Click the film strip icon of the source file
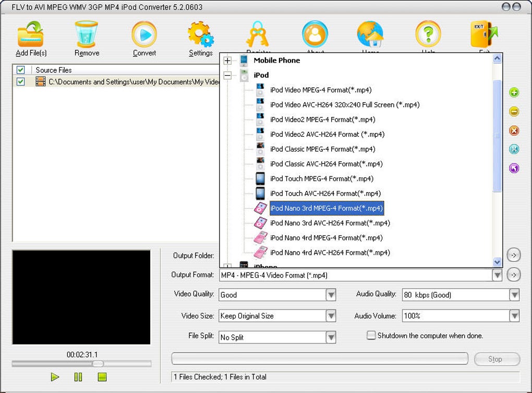532x393 pixels. (40, 81)
